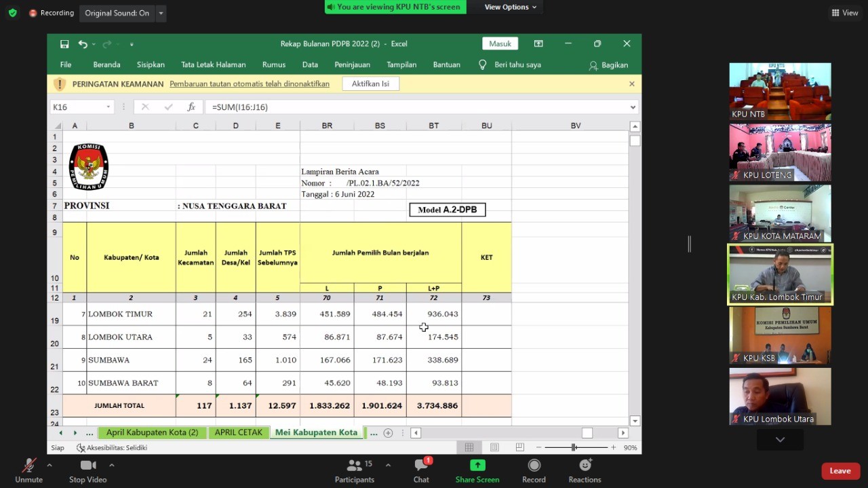
Task: Click the Participants icon in Zoom toolbar
Action: (x=354, y=466)
